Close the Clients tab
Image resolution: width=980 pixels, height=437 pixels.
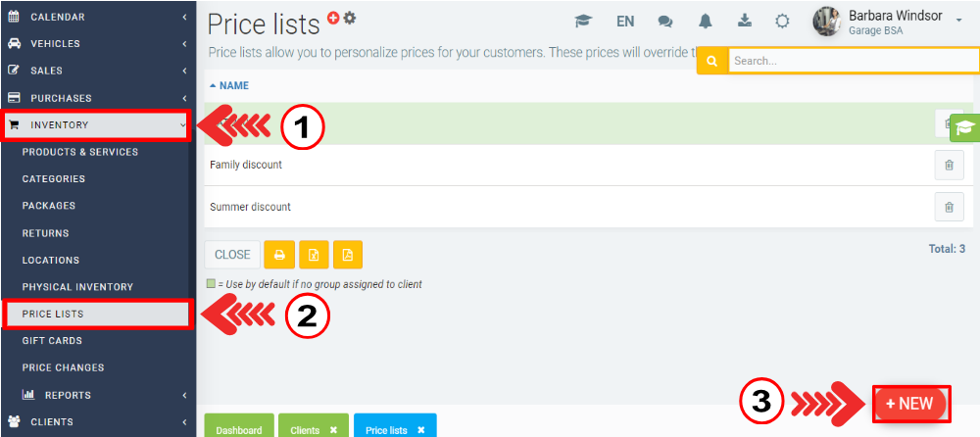point(333,430)
